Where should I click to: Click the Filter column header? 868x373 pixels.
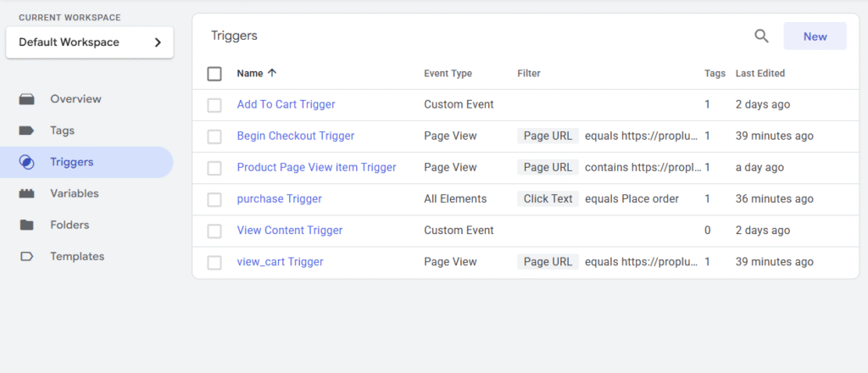point(529,73)
